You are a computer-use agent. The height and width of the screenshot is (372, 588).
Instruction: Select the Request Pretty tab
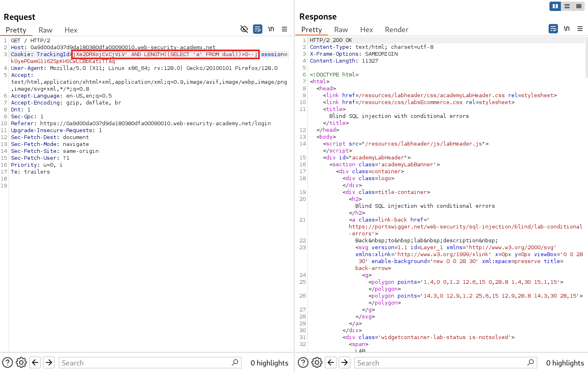coord(16,30)
